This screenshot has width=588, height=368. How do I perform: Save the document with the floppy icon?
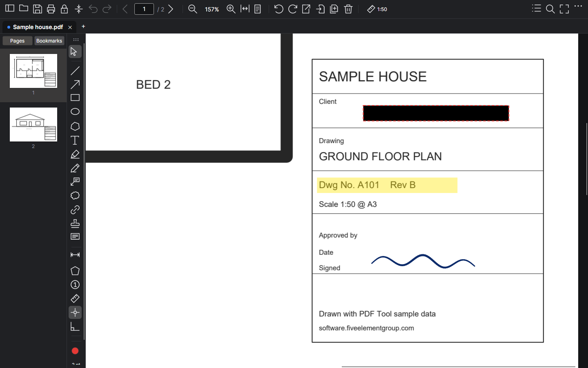click(x=38, y=9)
